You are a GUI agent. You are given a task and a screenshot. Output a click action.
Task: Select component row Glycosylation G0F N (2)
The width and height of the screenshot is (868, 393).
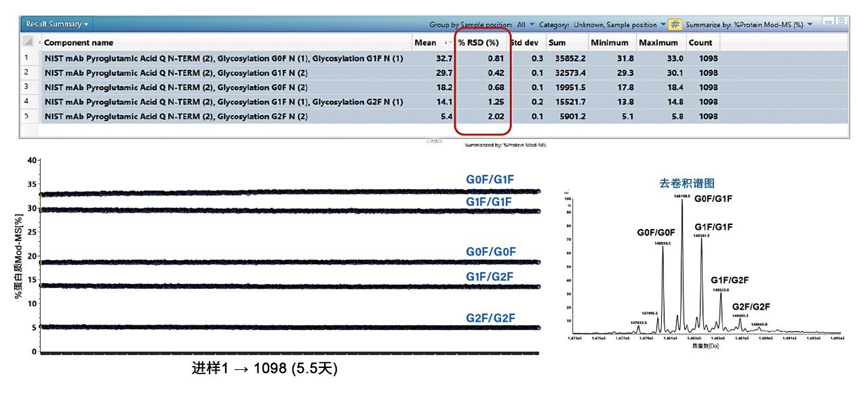176,87
